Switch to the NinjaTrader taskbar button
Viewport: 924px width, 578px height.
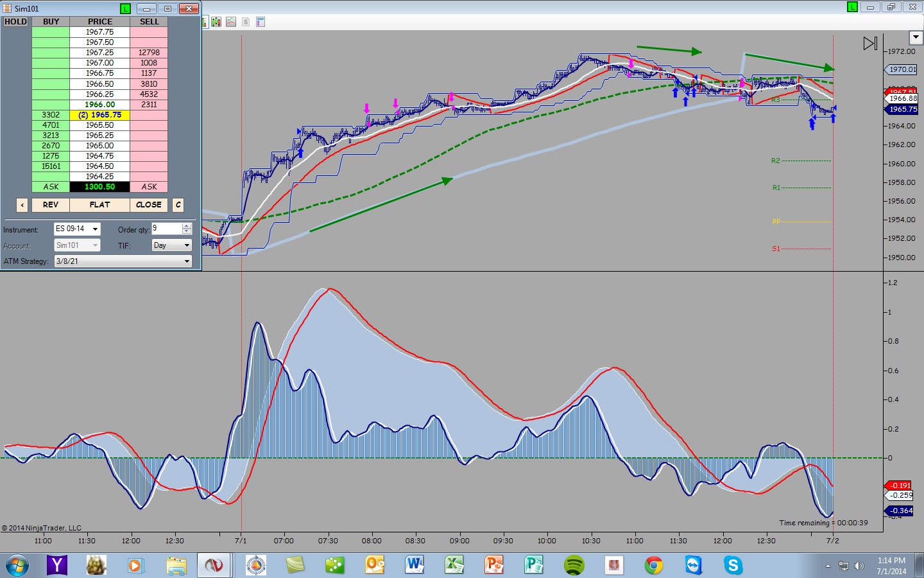point(214,565)
